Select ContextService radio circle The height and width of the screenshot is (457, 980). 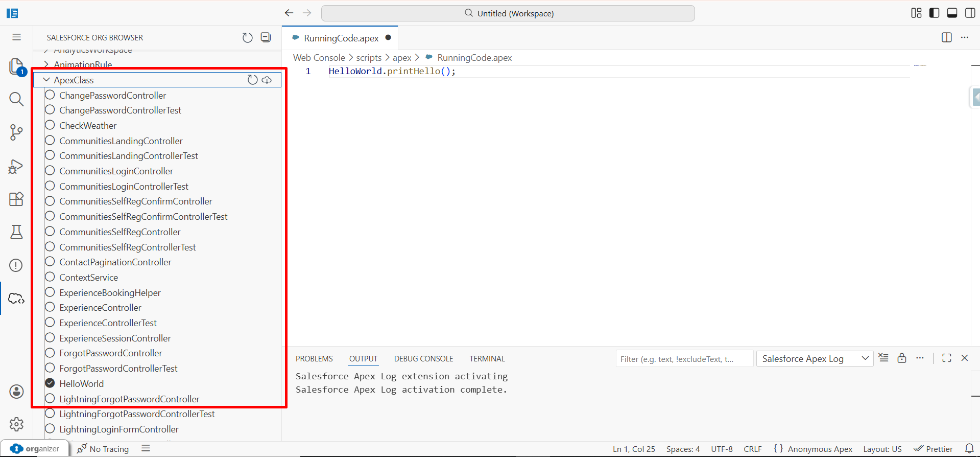pos(50,277)
